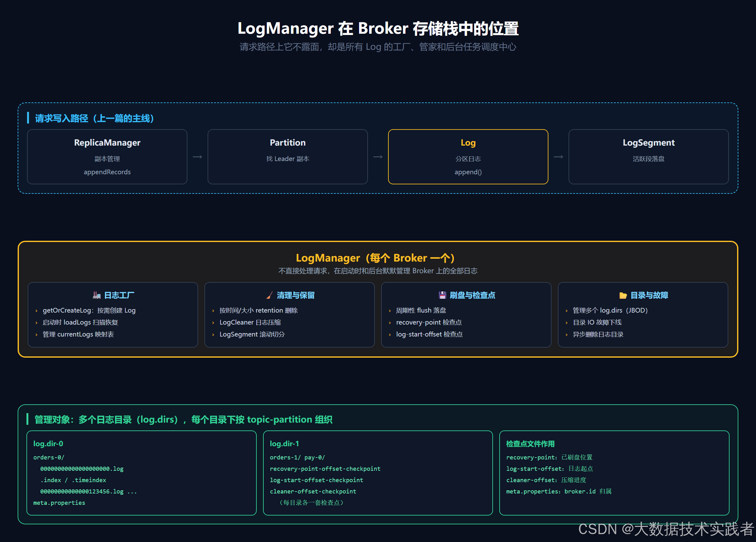This screenshot has width=756, height=542.
Task: Click the file 00000000000000000000.log
Action: tap(82, 469)
